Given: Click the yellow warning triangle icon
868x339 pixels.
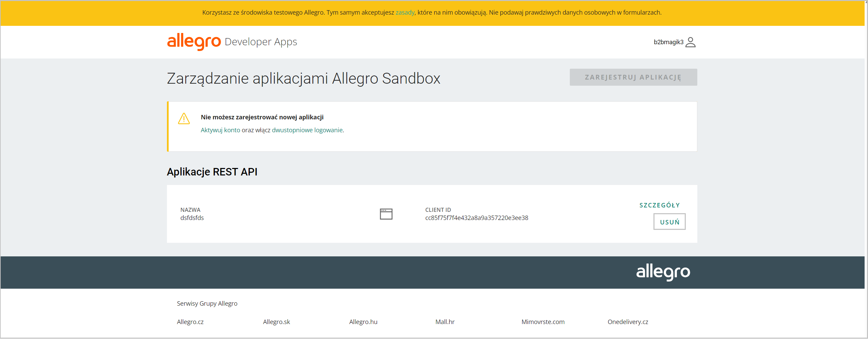Looking at the screenshot, I should (184, 119).
